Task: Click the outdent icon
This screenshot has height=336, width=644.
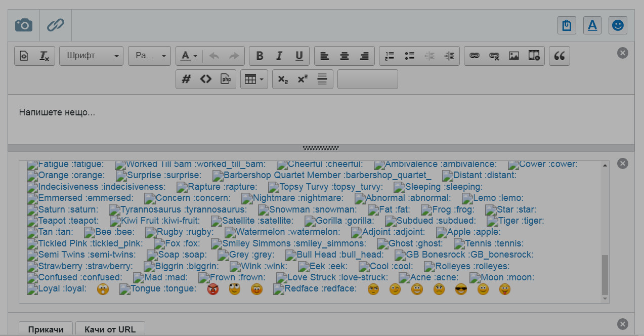Action: [x=430, y=56]
